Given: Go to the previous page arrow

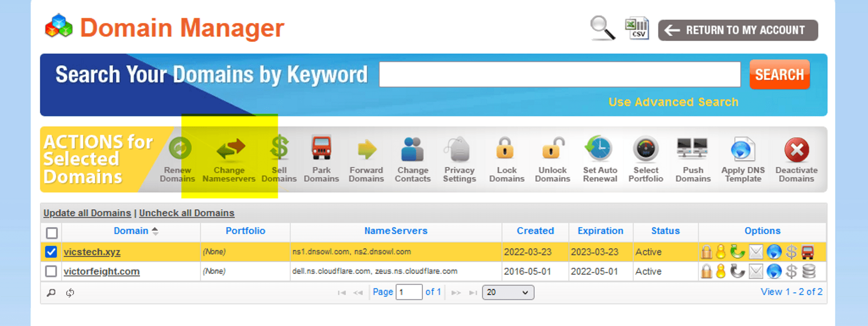Looking at the screenshot, I should pos(358,293).
